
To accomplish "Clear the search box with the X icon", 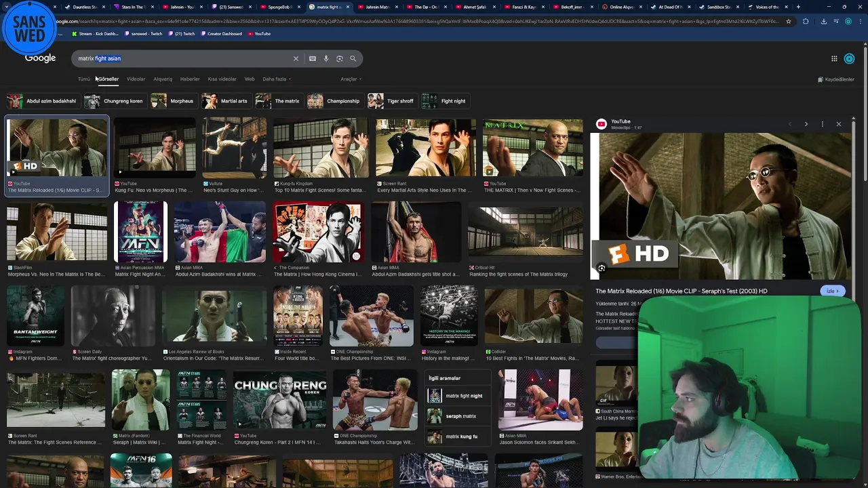I will (x=296, y=59).
